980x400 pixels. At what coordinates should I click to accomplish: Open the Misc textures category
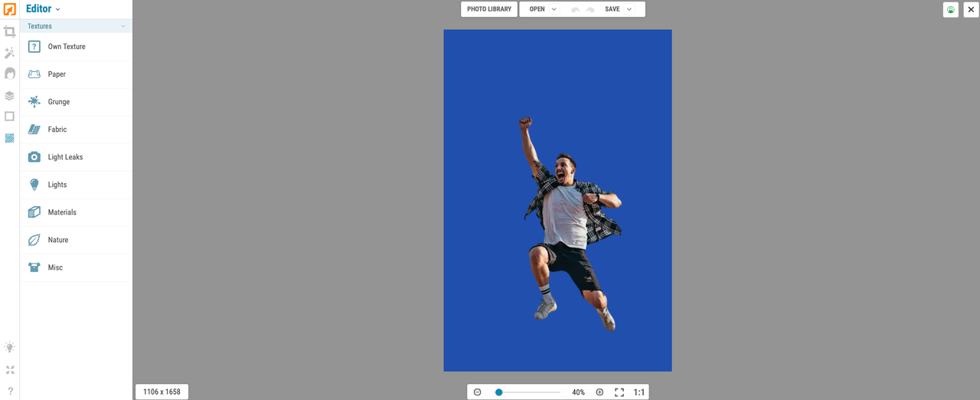(x=76, y=267)
